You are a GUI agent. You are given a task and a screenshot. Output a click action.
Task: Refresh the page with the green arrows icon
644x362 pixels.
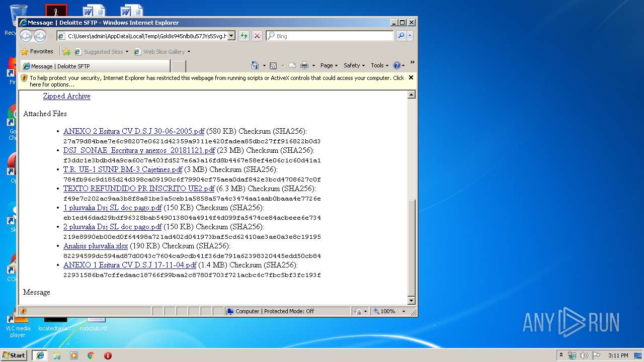coord(244,36)
